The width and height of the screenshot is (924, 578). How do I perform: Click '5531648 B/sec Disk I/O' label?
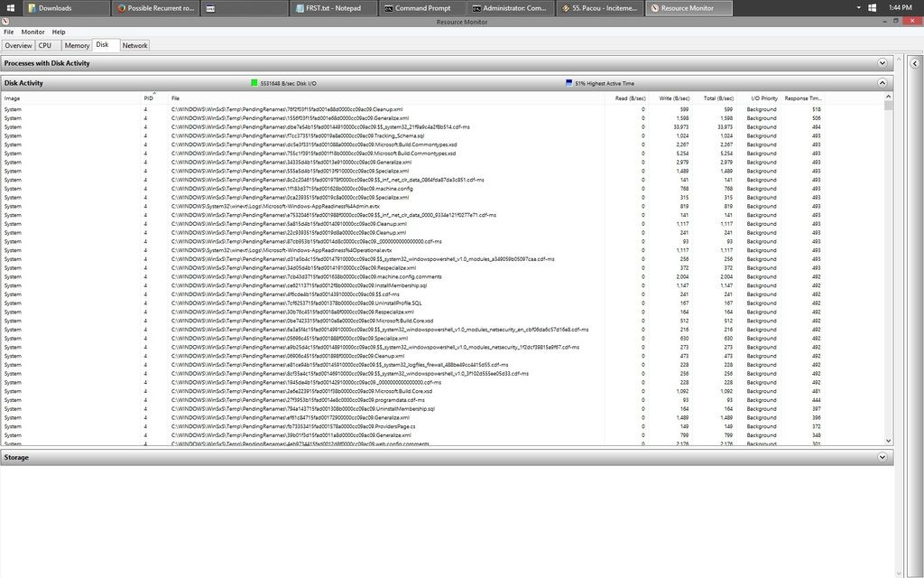tap(288, 84)
